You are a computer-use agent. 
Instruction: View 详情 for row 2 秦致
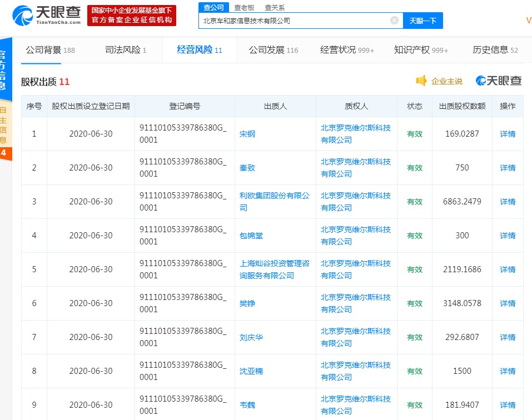[x=507, y=168]
